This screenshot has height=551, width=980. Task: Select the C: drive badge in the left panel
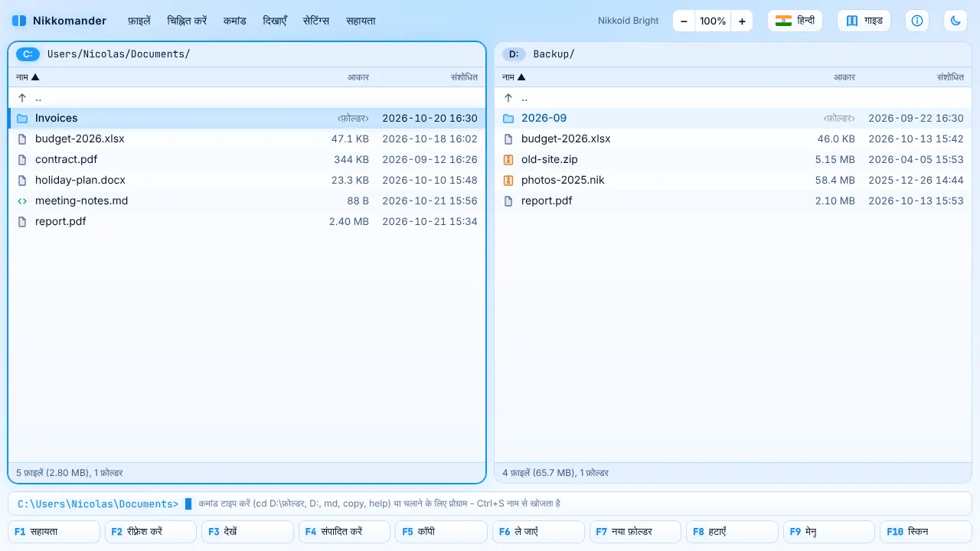click(28, 54)
